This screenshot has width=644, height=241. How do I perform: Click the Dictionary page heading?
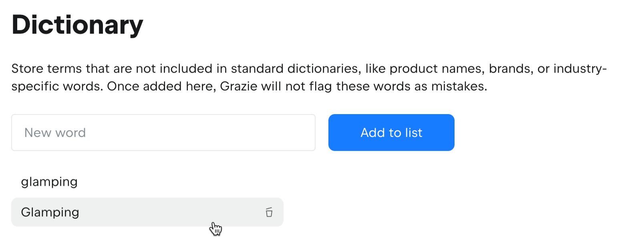click(77, 25)
